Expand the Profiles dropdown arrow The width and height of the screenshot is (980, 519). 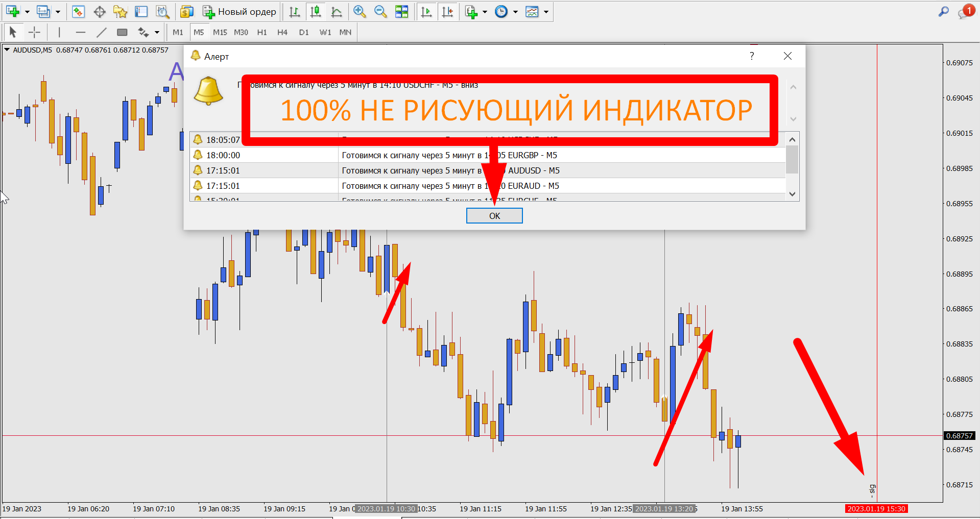[58, 12]
